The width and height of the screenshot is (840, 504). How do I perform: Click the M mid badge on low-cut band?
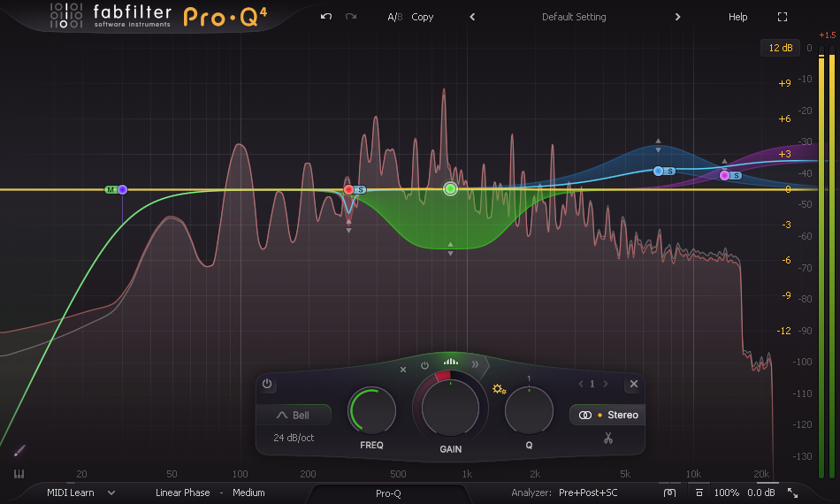(111, 189)
